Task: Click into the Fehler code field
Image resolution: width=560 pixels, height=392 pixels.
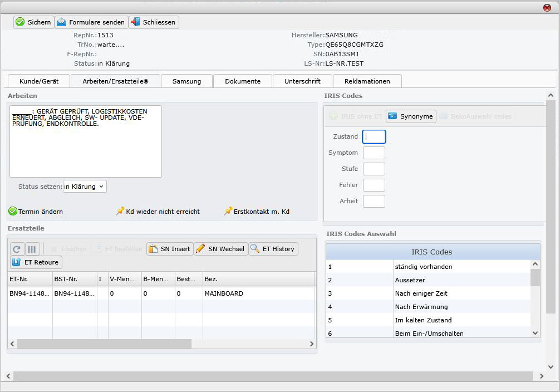Action: [374, 185]
